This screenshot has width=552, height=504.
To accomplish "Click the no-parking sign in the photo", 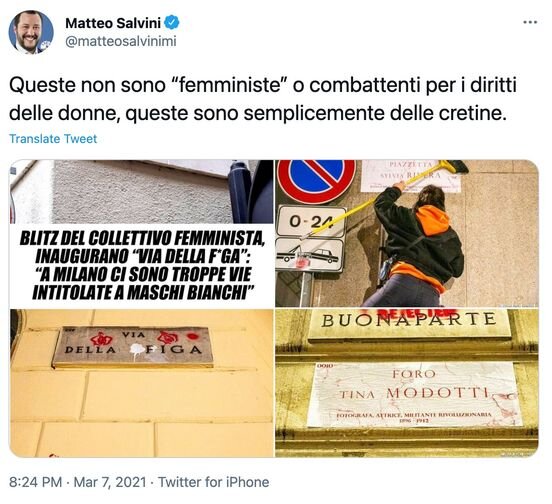I will (316, 181).
